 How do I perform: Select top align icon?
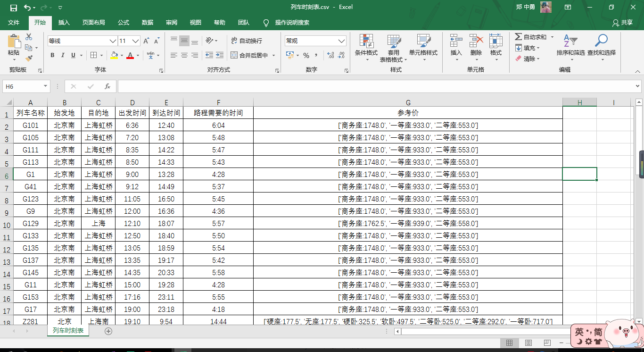tap(174, 41)
